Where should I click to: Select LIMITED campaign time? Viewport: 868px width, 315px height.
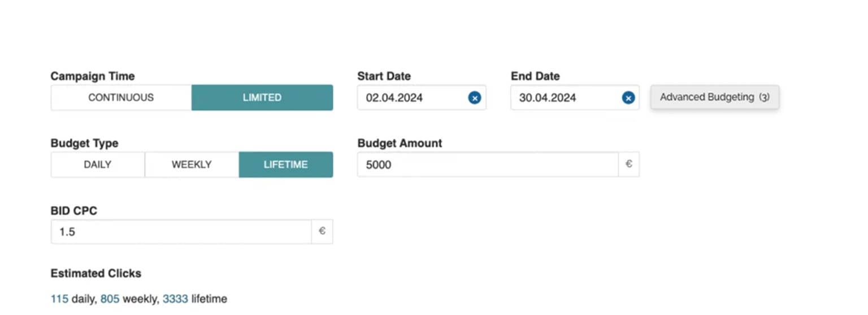(262, 97)
